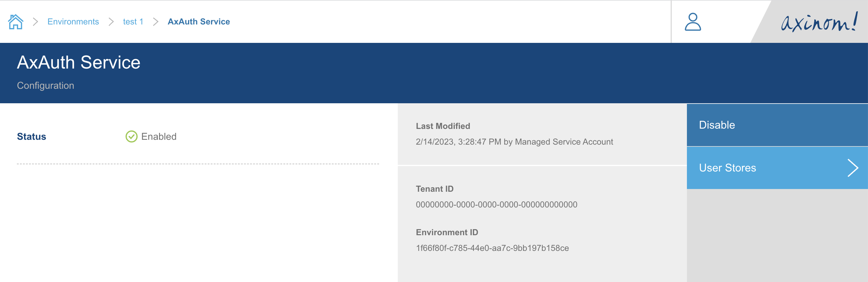Viewport: 868px width, 282px height.
Task: Click the AxAuth Service breadcrumb link
Action: [199, 21]
